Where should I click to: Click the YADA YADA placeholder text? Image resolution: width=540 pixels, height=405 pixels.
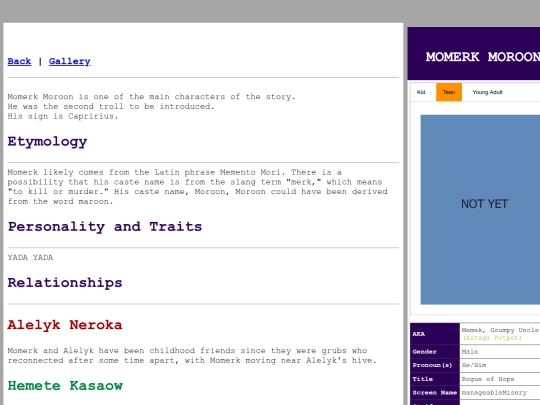pyautogui.click(x=30, y=258)
